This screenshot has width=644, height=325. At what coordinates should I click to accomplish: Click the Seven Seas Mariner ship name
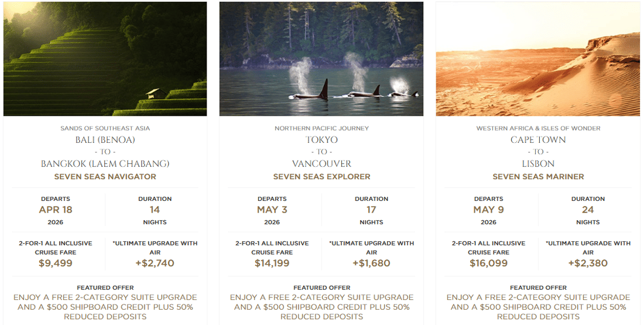[x=538, y=176]
